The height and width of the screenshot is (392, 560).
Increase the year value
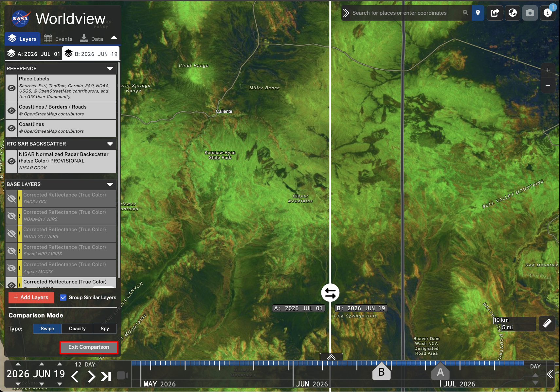click(x=18, y=364)
